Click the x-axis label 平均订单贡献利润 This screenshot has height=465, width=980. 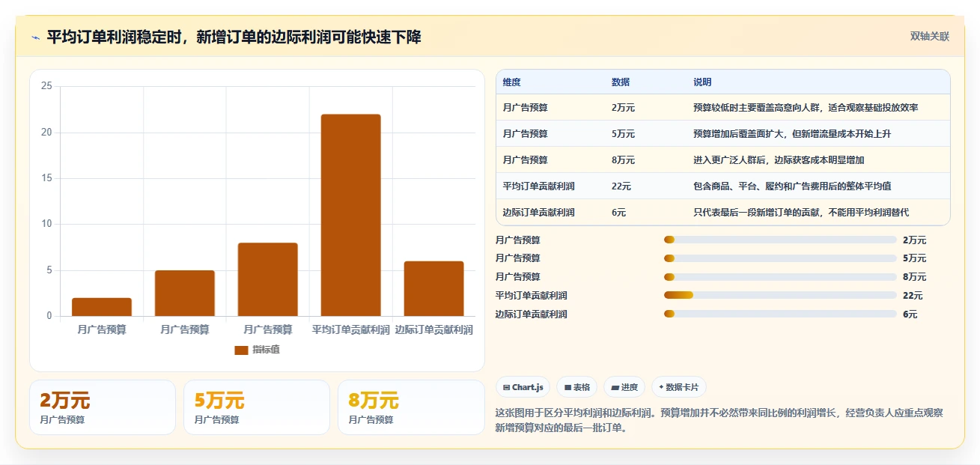point(351,329)
